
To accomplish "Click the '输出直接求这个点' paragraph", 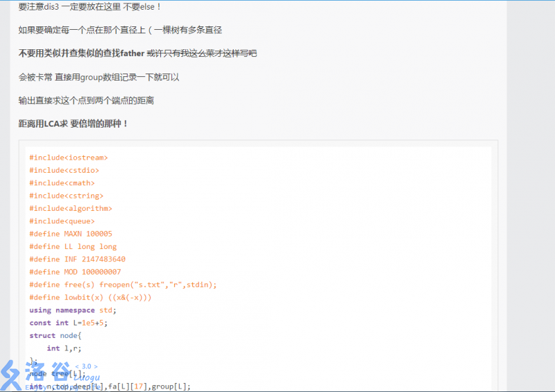I will click(86, 101).
